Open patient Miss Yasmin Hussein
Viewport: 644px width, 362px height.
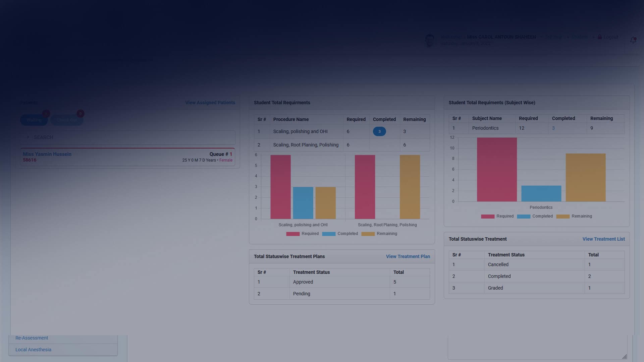[x=47, y=154]
